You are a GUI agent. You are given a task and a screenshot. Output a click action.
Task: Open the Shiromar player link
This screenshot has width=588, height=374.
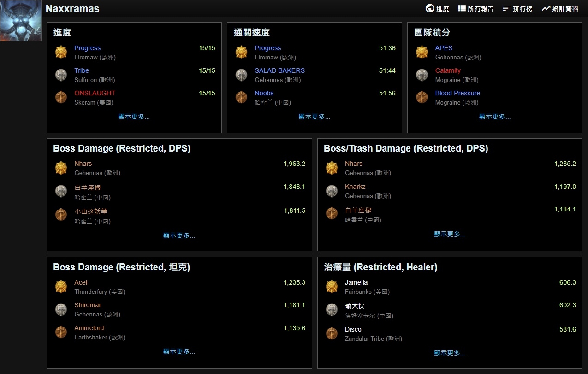point(88,305)
